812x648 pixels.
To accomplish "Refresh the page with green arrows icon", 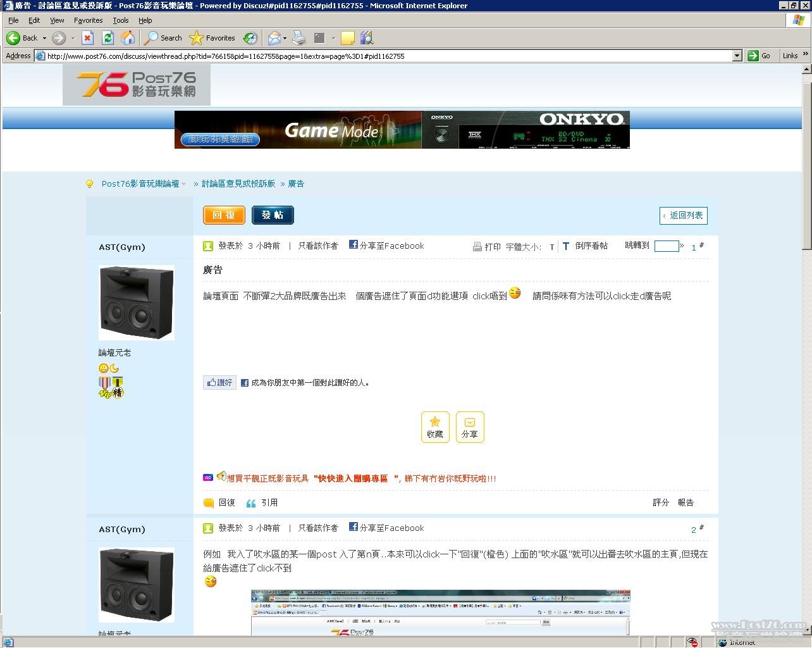I will click(x=108, y=38).
